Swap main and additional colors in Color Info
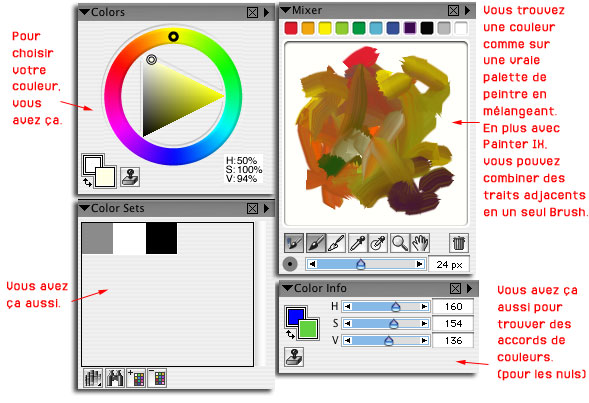The image size is (589, 403). [290, 334]
